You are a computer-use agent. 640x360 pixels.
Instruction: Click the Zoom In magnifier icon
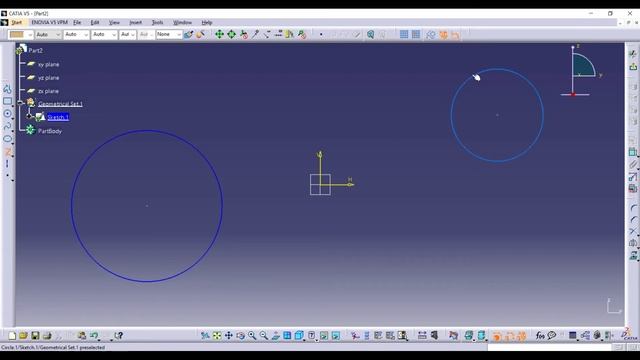(x=252, y=336)
